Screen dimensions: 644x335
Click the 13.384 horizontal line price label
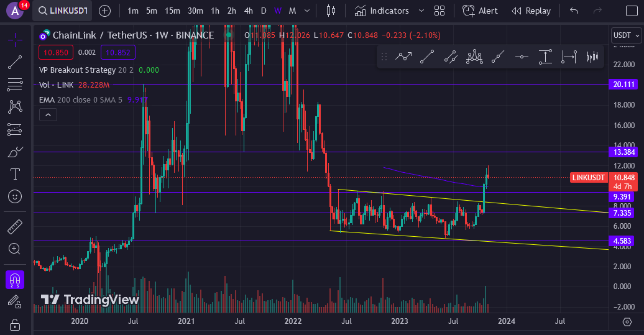[623, 152]
